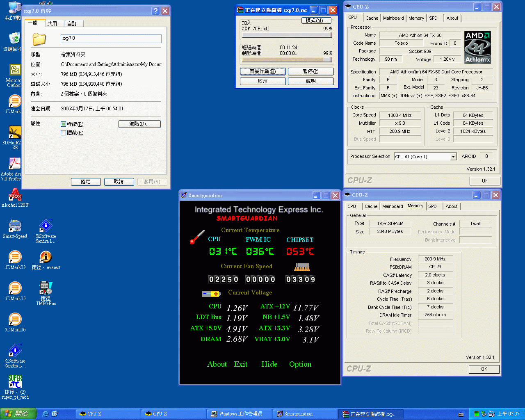Open the Smart-Speed desktop icon

(x=15, y=226)
